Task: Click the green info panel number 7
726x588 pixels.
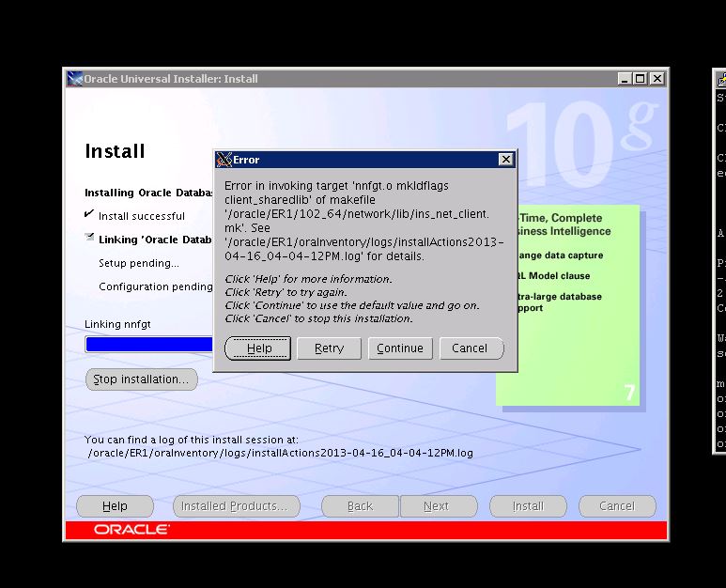Action: click(x=629, y=393)
